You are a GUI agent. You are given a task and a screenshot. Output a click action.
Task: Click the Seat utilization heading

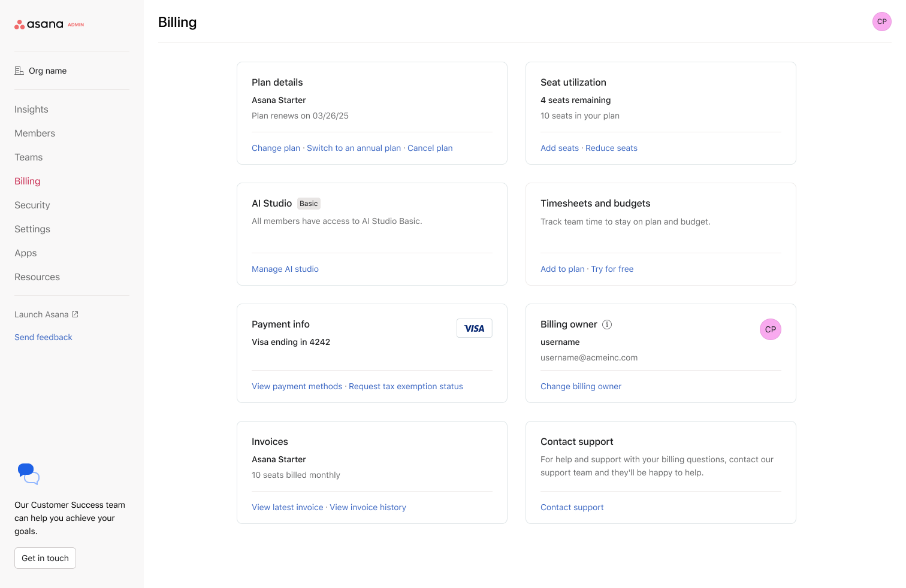[x=573, y=82]
